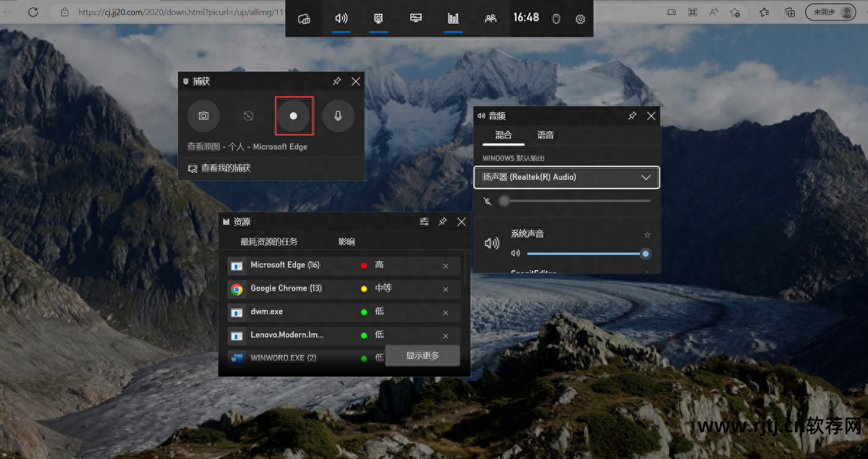Open Resources widget options icon

coord(424,222)
